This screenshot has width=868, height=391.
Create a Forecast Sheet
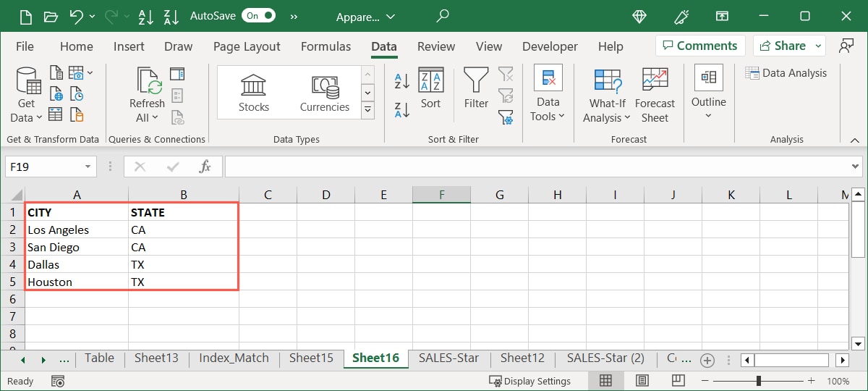655,96
